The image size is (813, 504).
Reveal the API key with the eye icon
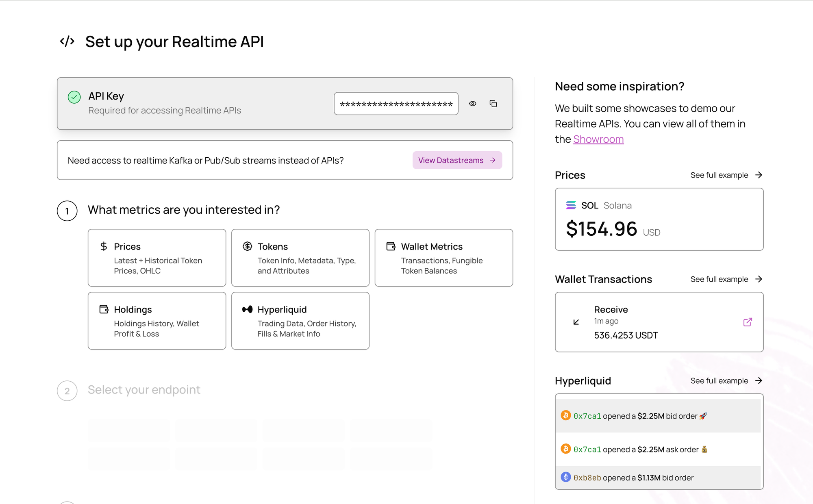tap(472, 104)
